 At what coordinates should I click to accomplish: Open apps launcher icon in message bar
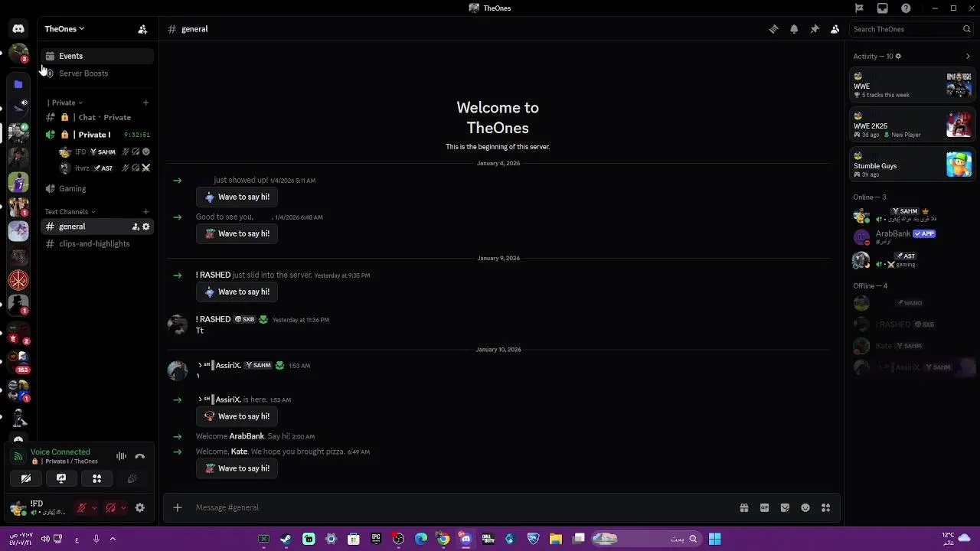coord(826,507)
